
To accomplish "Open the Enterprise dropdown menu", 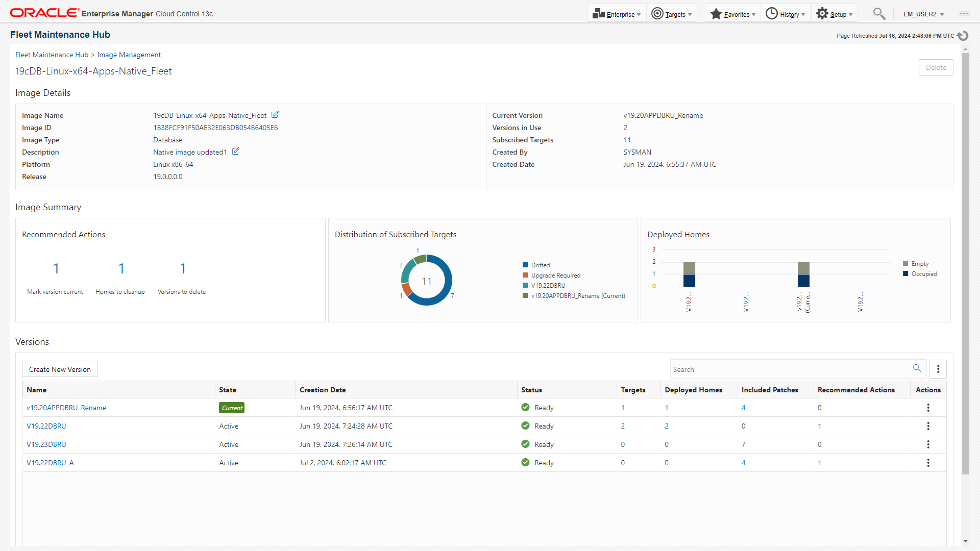I will point(617,14).
